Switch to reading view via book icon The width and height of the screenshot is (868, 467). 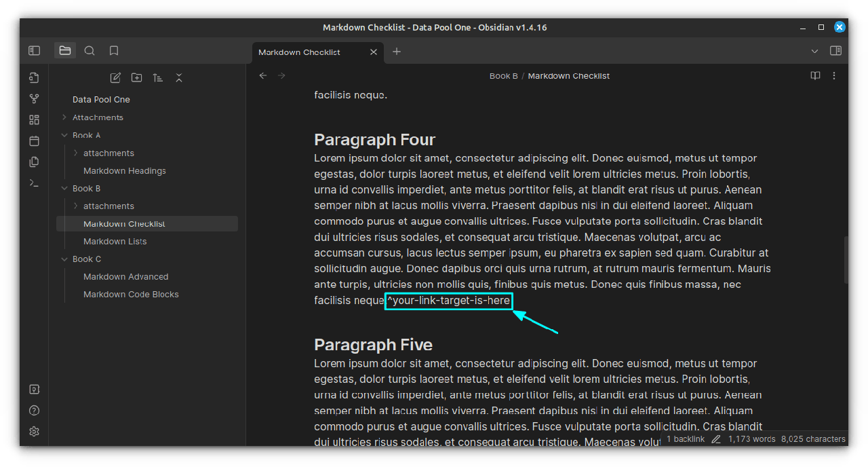click(x=815, y=76)
